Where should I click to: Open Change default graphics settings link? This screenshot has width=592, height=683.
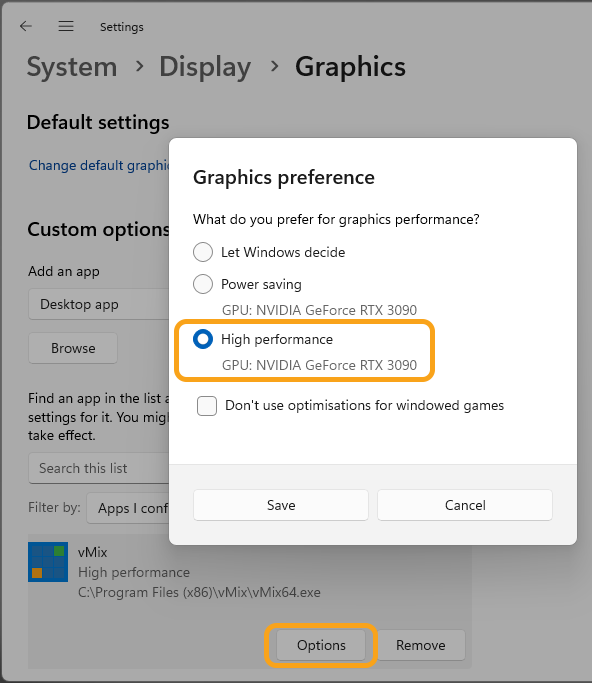(x=99, y=166)
